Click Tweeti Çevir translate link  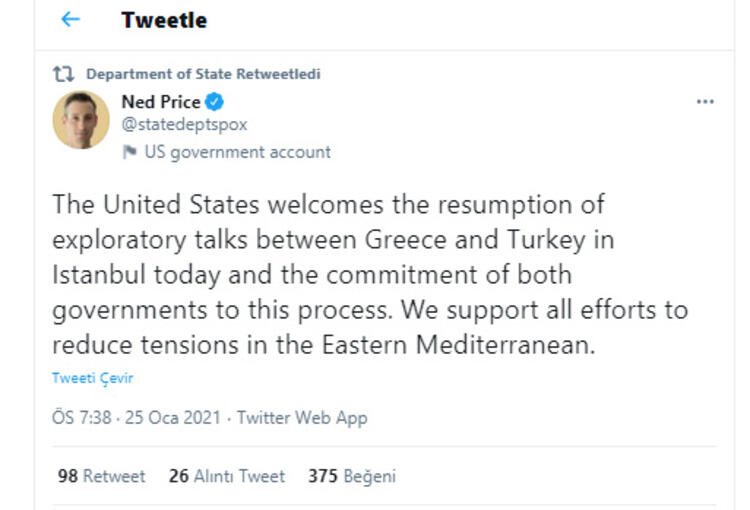click(93, 378)
